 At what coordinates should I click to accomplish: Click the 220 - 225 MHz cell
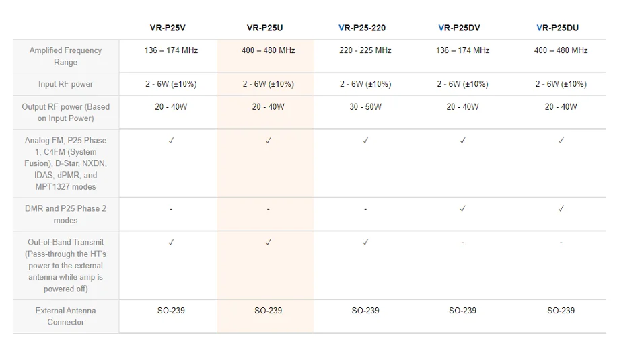click(365, 50)
